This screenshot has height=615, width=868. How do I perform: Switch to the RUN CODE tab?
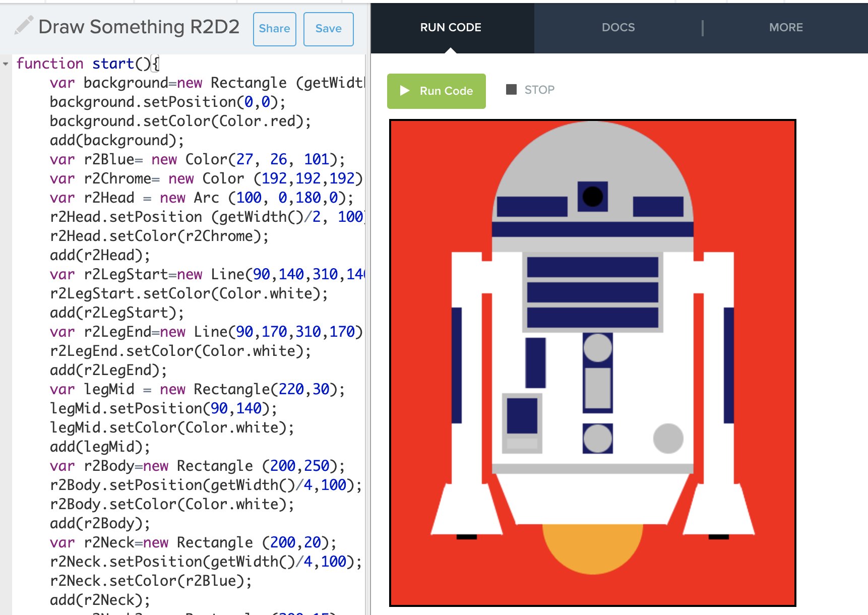[x=451, y=28]
